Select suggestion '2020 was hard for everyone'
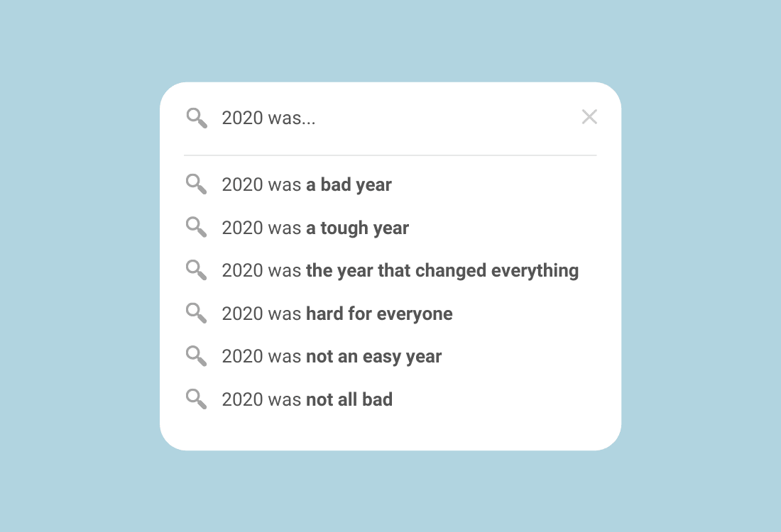 (x=390, y=314)
